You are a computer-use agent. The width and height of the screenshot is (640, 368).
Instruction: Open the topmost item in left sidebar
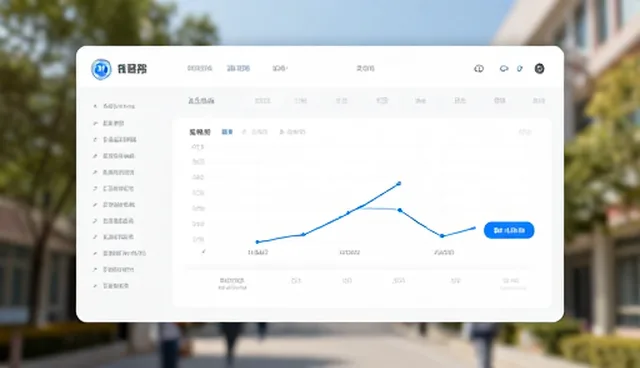(114, 106)
